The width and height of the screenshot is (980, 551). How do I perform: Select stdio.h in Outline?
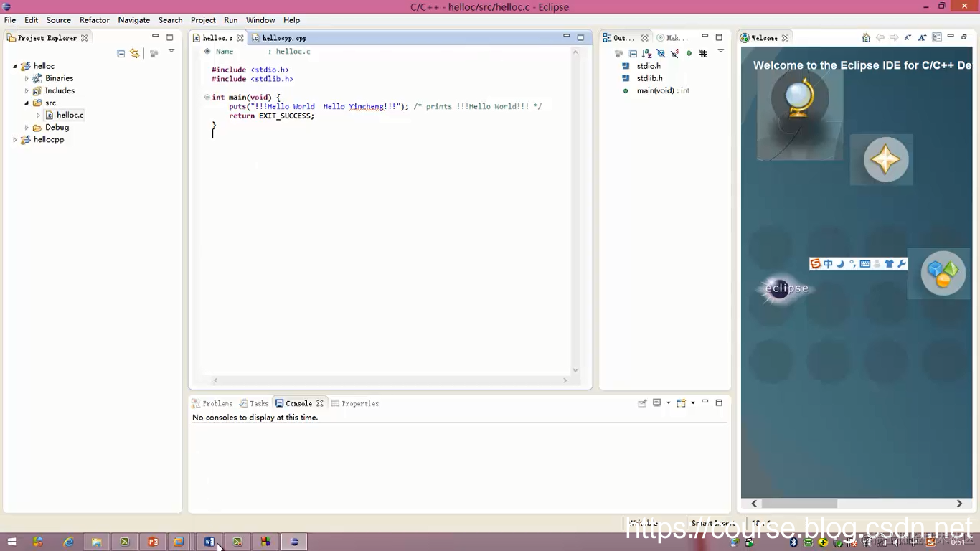pyautogui.click(x=649, y=66)
